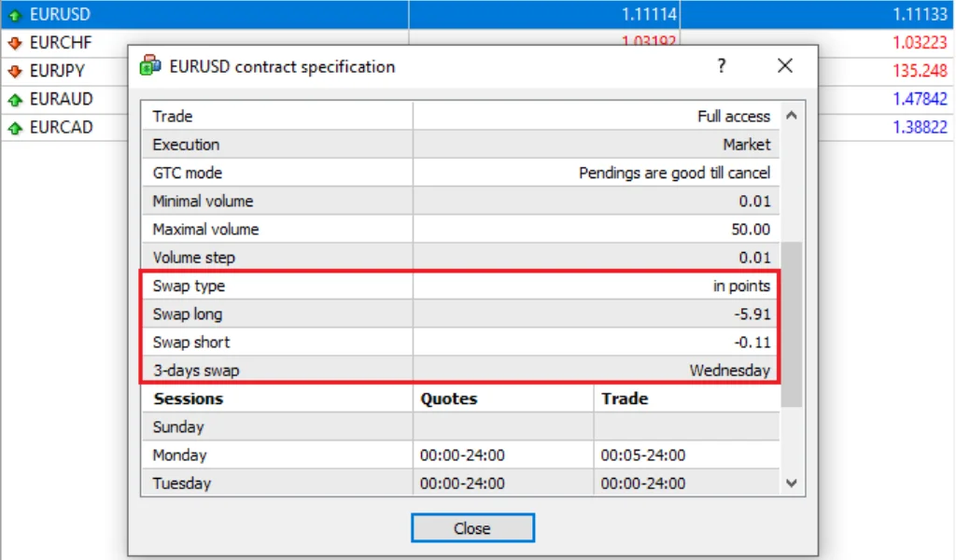Screen dimensions: 956x560
Task: Click the vertical scrollbar thumb
Action: 791,323
